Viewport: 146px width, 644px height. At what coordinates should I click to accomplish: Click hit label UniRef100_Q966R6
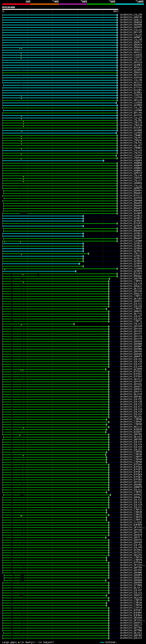(131, 583)
